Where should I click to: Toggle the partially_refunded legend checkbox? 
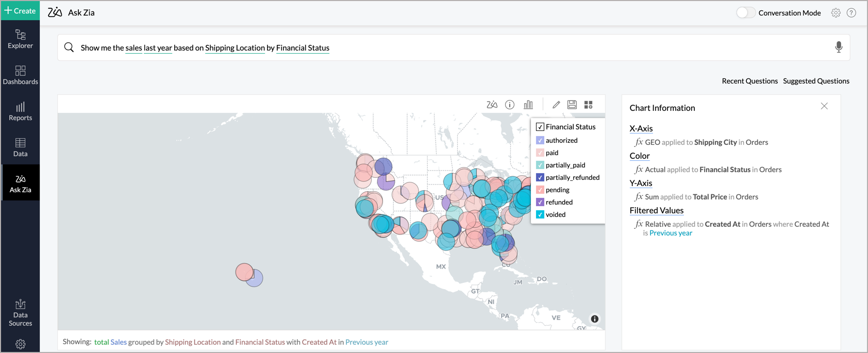(x=540, y=177)
